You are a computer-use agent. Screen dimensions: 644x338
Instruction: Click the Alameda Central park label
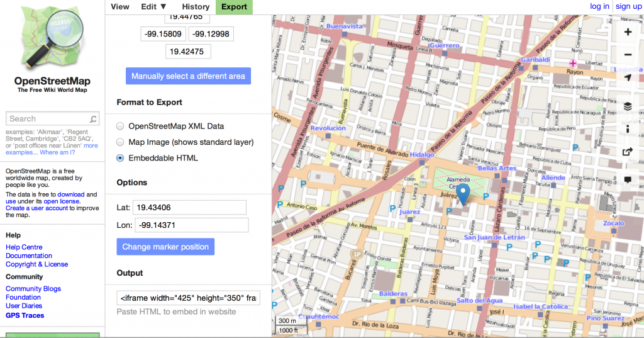(458, 183)
